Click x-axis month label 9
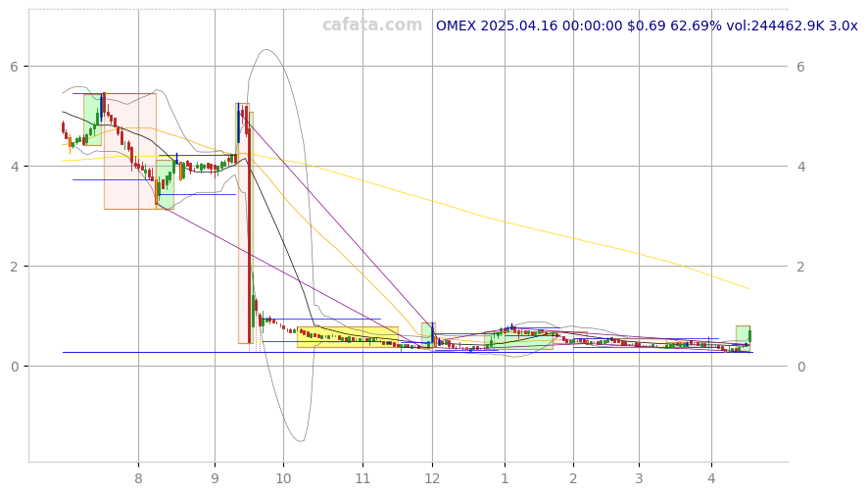 215,478
